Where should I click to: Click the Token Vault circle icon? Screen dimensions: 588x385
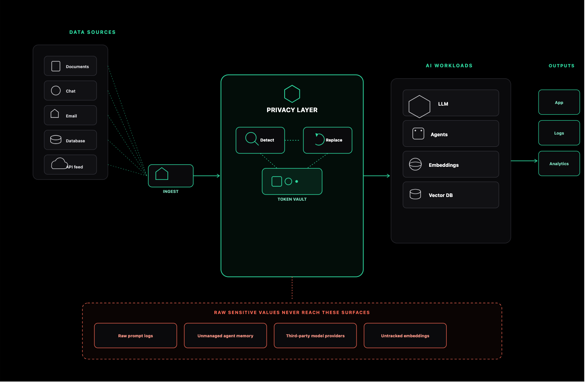(x=288, y=181)
